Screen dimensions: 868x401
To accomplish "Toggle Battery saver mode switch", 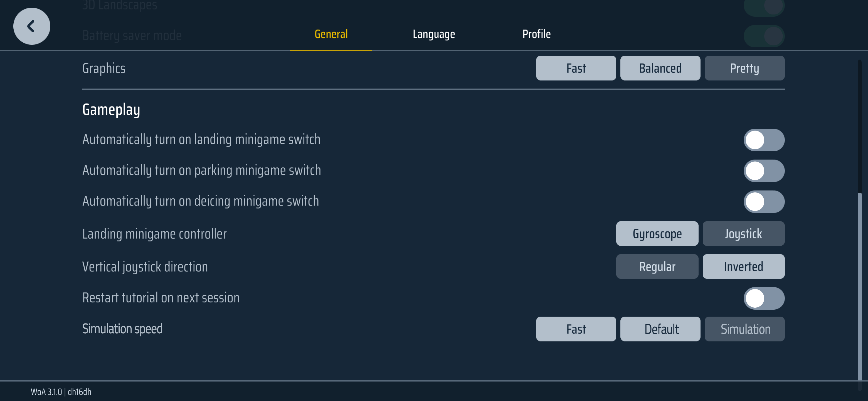I will [764, 36].
